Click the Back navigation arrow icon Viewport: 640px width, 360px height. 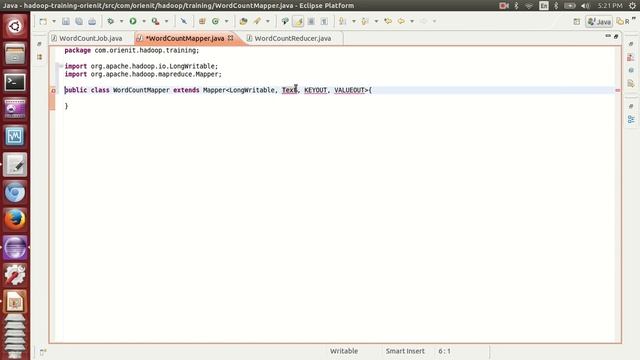point(402,21)
